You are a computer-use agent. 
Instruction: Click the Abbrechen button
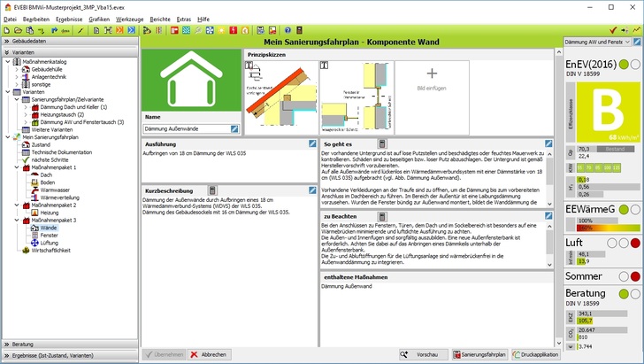pyautogui.click(x=211, y=354)
